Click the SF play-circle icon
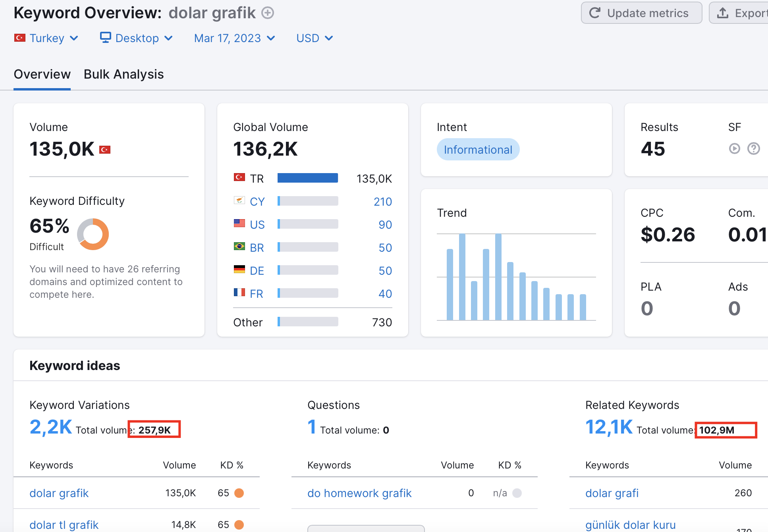This screenshot has width=768, height=532. [x=734, y=148]
